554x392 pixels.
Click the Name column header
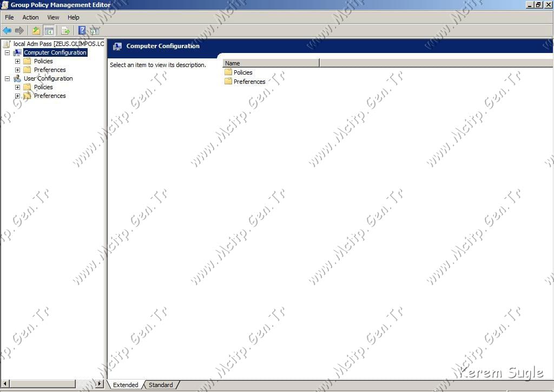271,63
